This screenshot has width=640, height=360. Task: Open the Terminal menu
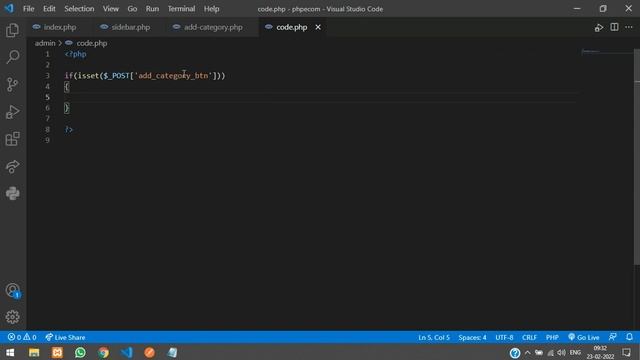click(181, 9)
